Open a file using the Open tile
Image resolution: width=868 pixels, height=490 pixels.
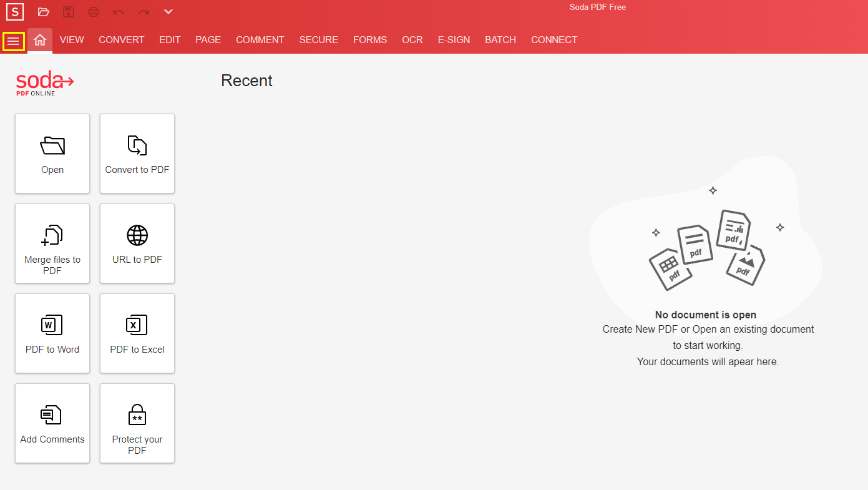coord(52,154)
